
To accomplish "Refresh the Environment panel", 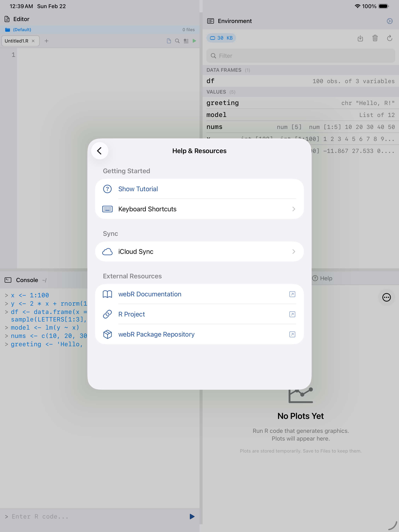I will coord(390,38).
